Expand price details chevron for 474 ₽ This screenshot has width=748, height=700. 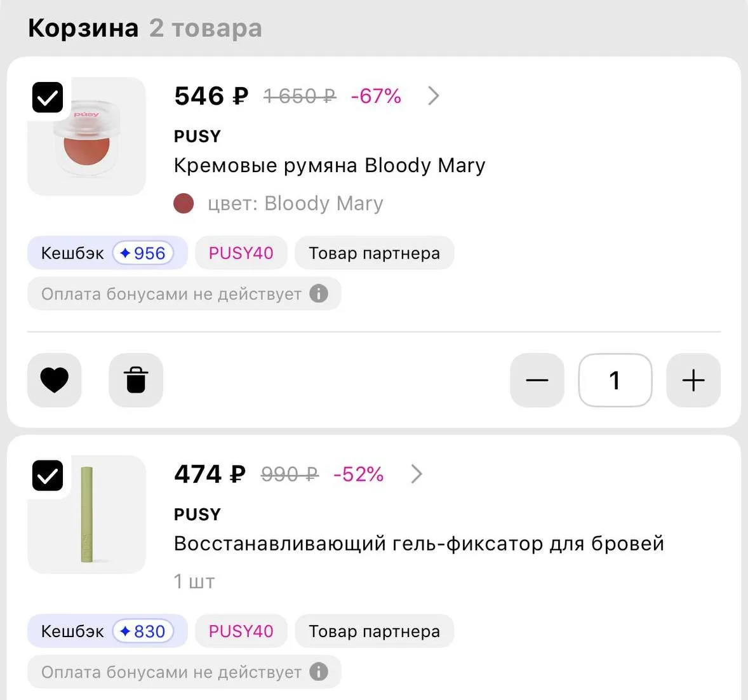(x=417, y=475)
